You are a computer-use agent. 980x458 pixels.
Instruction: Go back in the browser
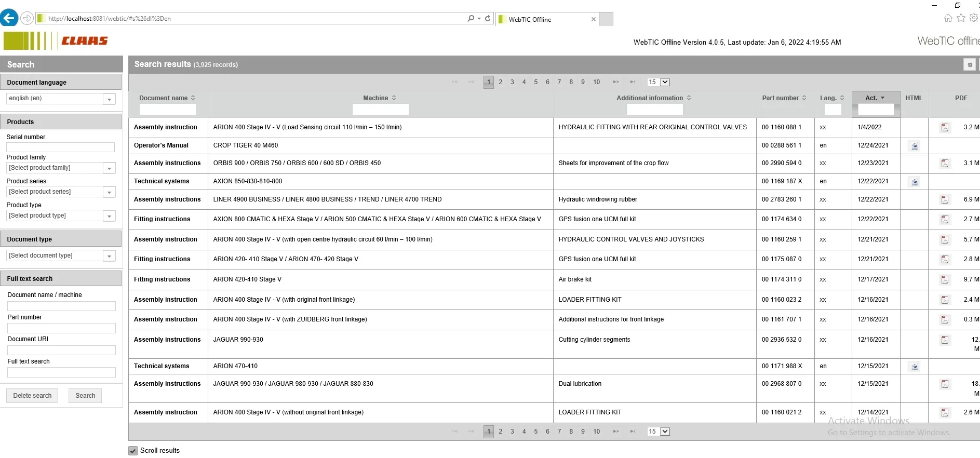coord(9,18)
